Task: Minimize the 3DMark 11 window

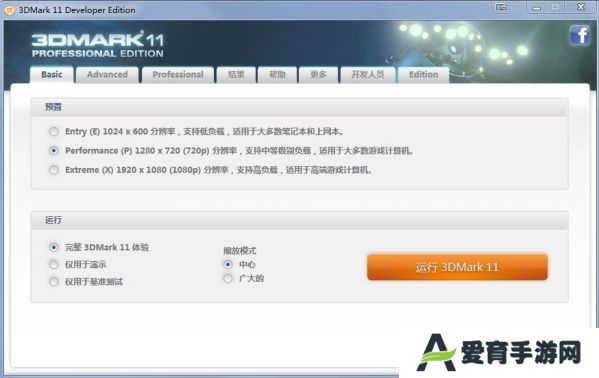Action: pyautogui.click(x=537, y=7)
